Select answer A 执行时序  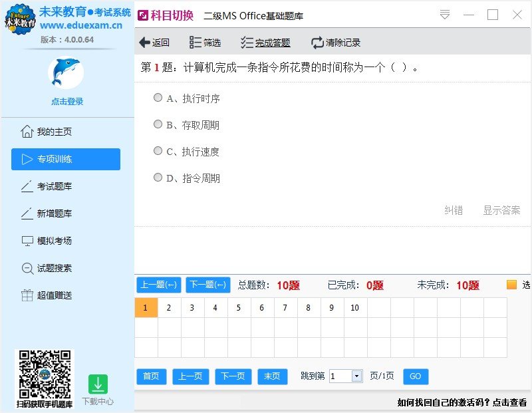(158, 97)
